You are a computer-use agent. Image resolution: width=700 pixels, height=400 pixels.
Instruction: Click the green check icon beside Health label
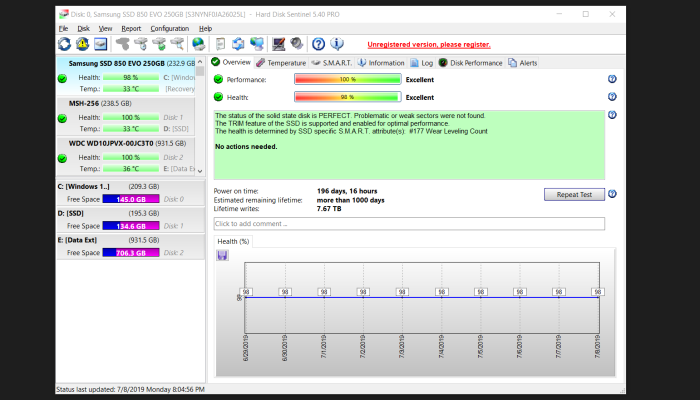click(x=218, y=96)
